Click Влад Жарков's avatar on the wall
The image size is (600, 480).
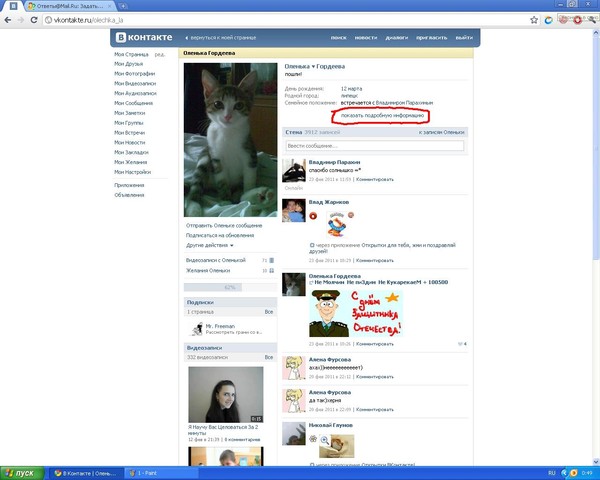tap(293, 210)
